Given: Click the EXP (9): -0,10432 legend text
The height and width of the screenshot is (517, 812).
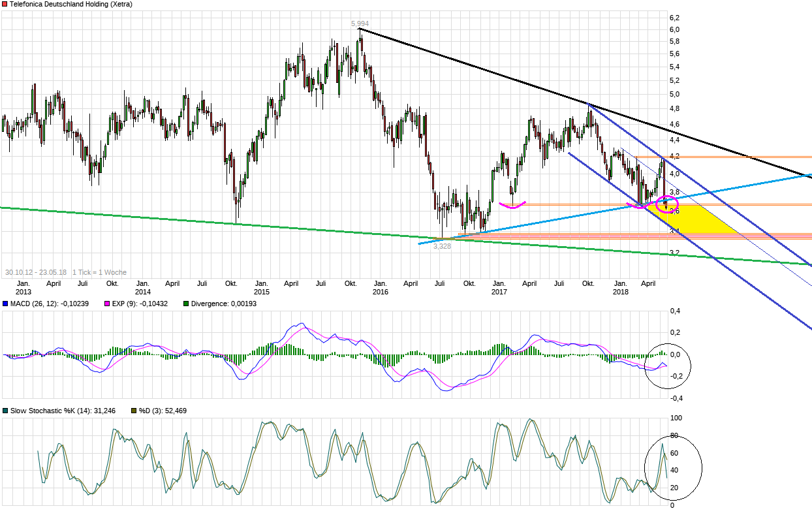Looking at the screenshot, I should tap(140, 303).
